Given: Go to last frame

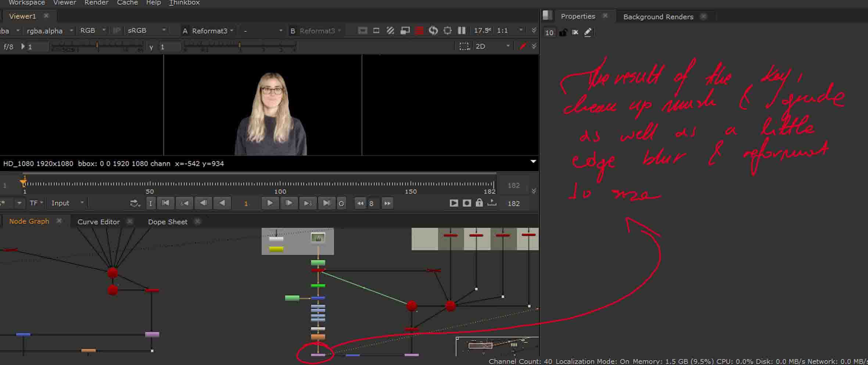Looking at the screenshot, I should pos(326,203).
